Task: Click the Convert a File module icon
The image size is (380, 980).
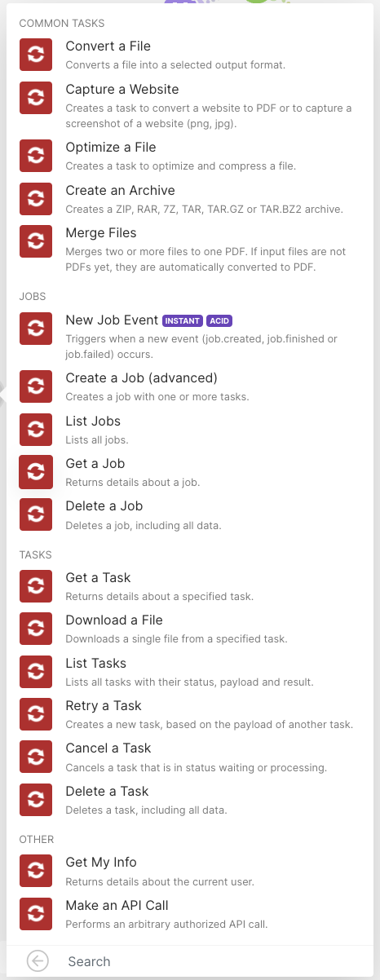Action: coord(35,55)
